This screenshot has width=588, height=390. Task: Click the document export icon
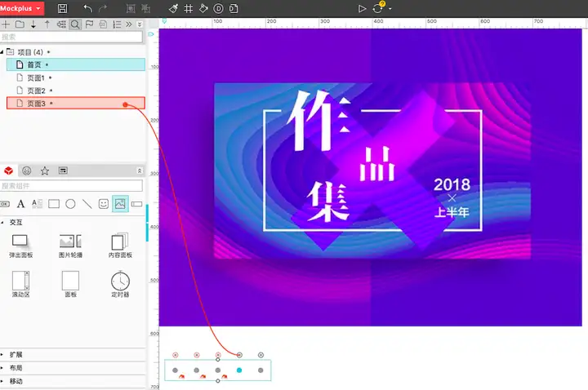tap(234, 8)
